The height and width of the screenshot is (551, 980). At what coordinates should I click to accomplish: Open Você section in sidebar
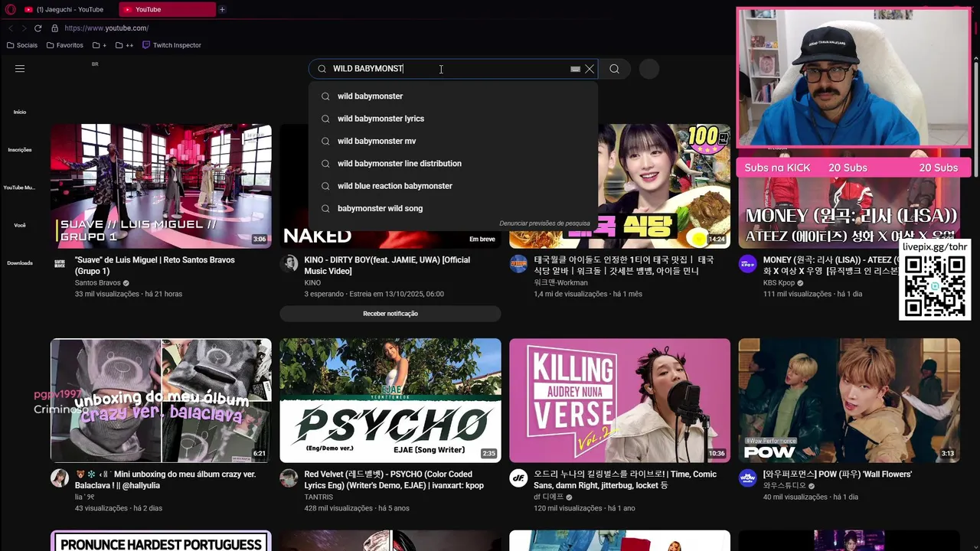point(20,226)
